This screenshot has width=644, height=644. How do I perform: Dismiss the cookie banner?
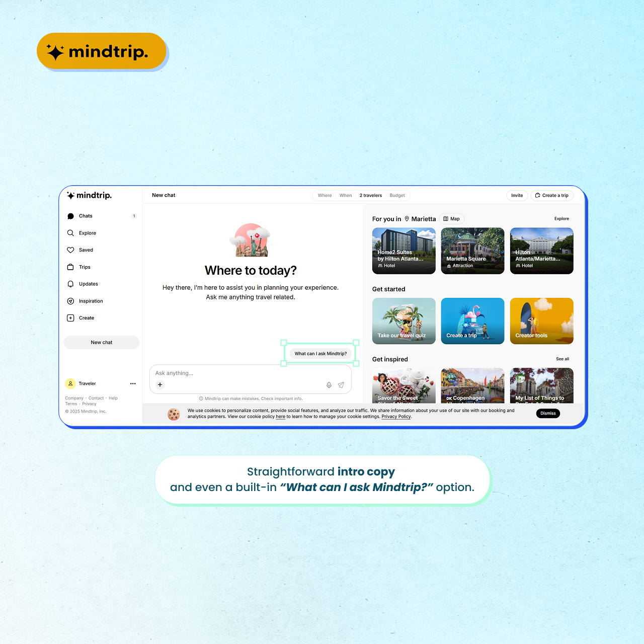548,414
